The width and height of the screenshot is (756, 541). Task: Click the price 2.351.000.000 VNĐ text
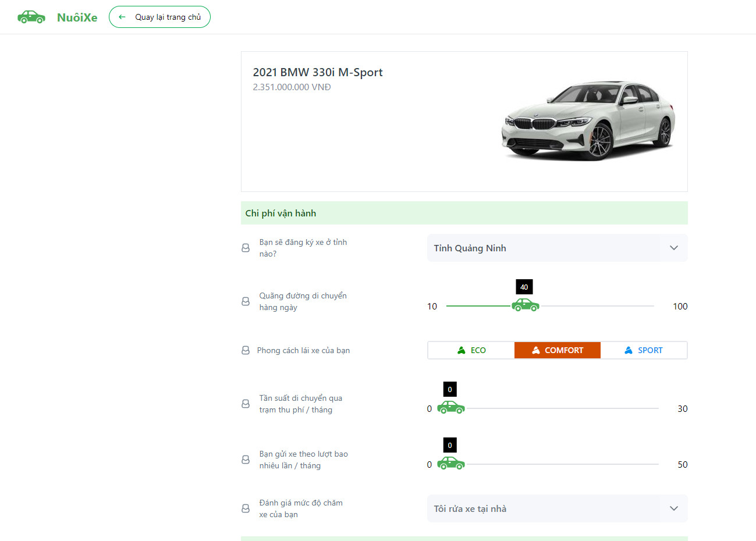pos(292,87)
